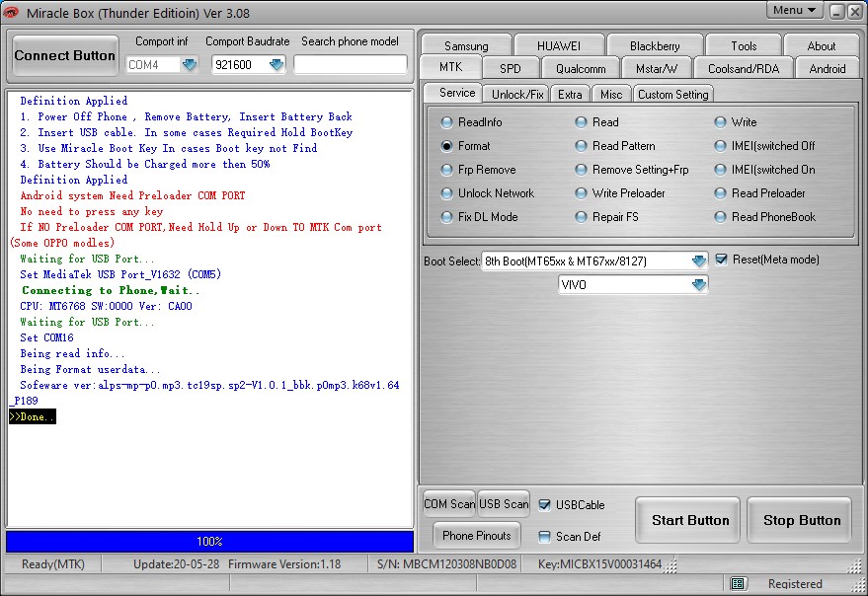Viewport: 868px width, 596px height.
Task: Switch to the MTK tab
Action: click(x=450, y=67)
